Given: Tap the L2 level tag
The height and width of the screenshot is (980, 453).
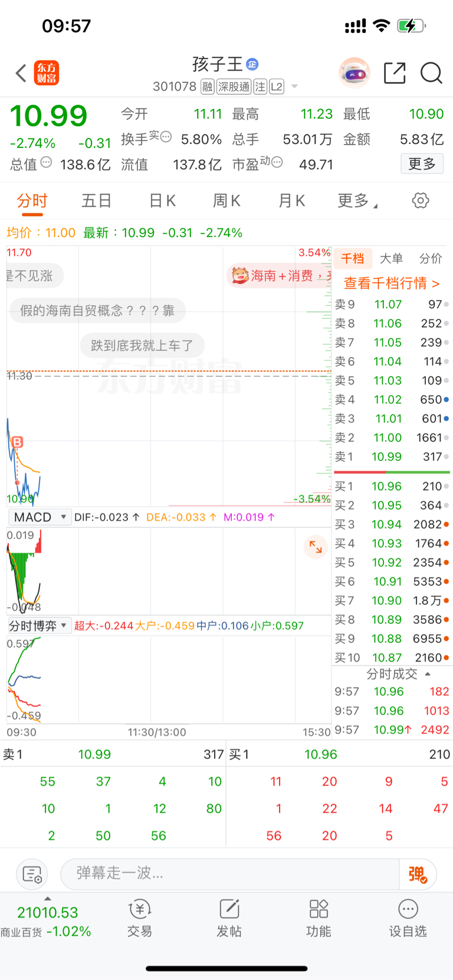Looking at the screenshot, I should coord(277,87).
